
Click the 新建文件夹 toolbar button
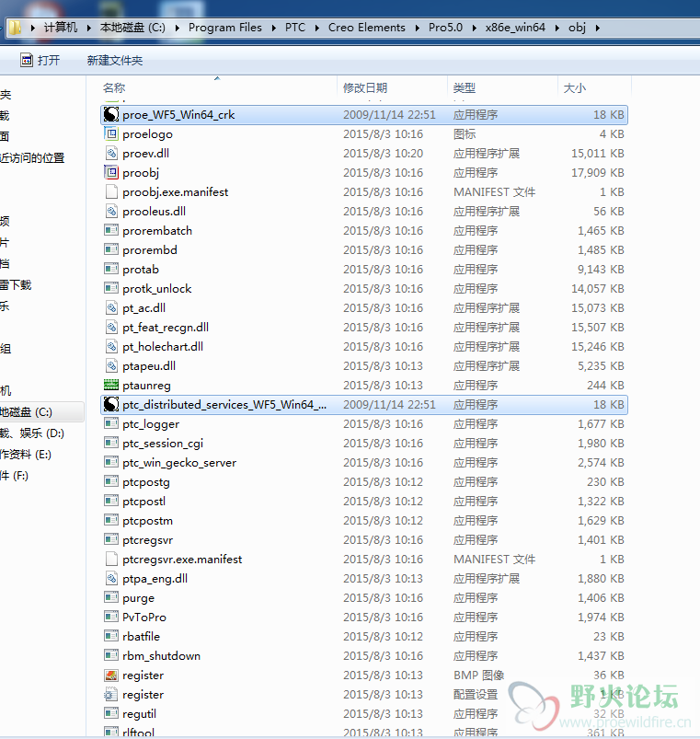tap(114, 61)
